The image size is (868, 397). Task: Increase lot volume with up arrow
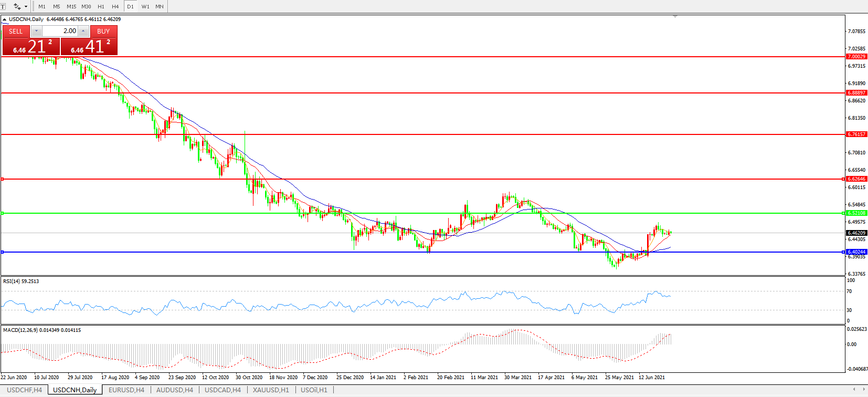click(x=83, y=31)
